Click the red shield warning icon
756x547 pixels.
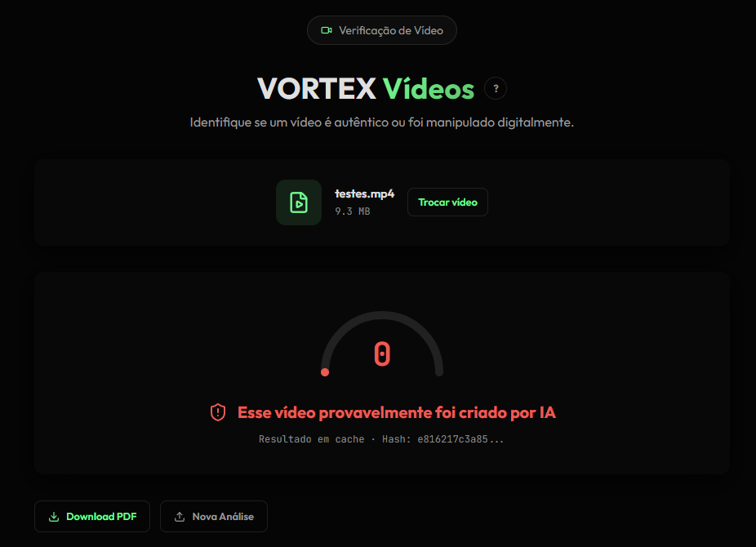click(218, 412)
